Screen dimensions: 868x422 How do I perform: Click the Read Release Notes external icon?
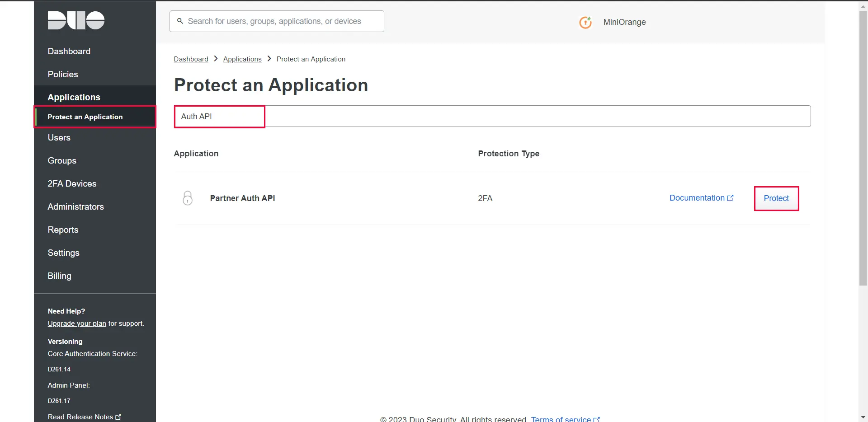point(118,417)
